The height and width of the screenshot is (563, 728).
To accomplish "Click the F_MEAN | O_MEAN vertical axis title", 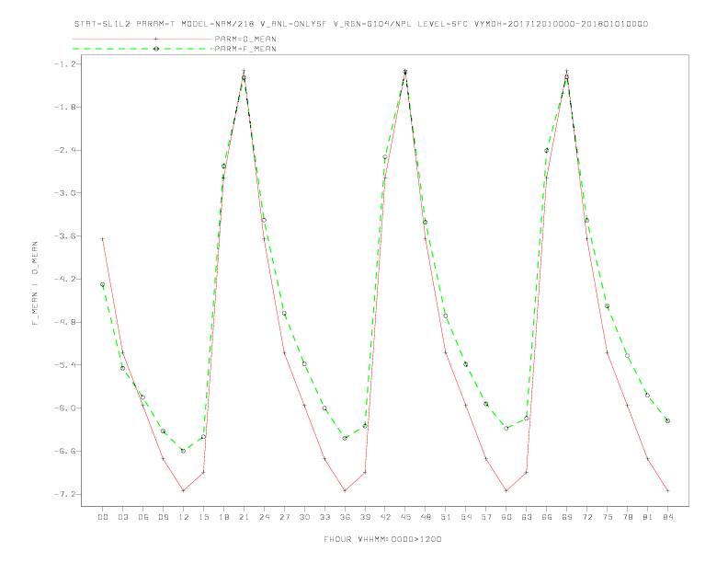I will pos(35,283).
